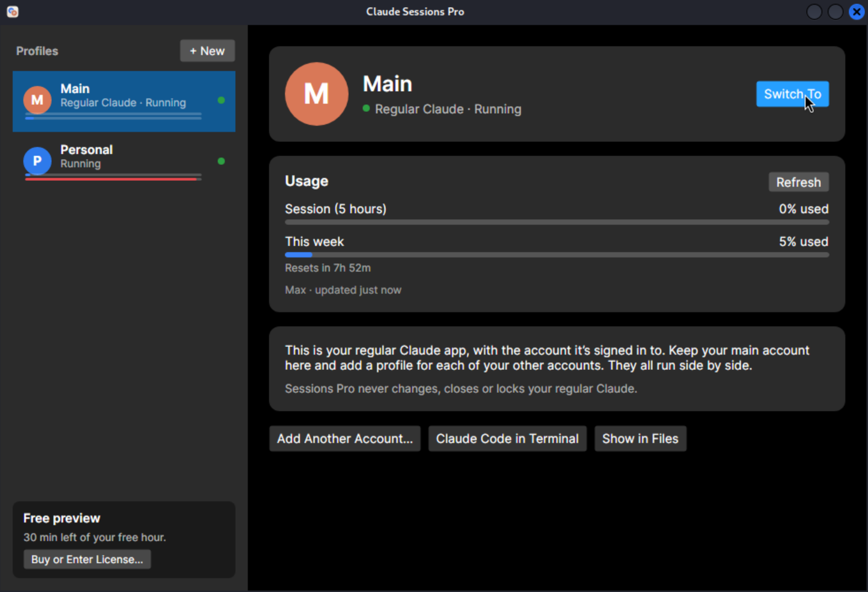This screenshot has width=868, height=592.
Task: Click the Switch To button
Action: [793, 94]
